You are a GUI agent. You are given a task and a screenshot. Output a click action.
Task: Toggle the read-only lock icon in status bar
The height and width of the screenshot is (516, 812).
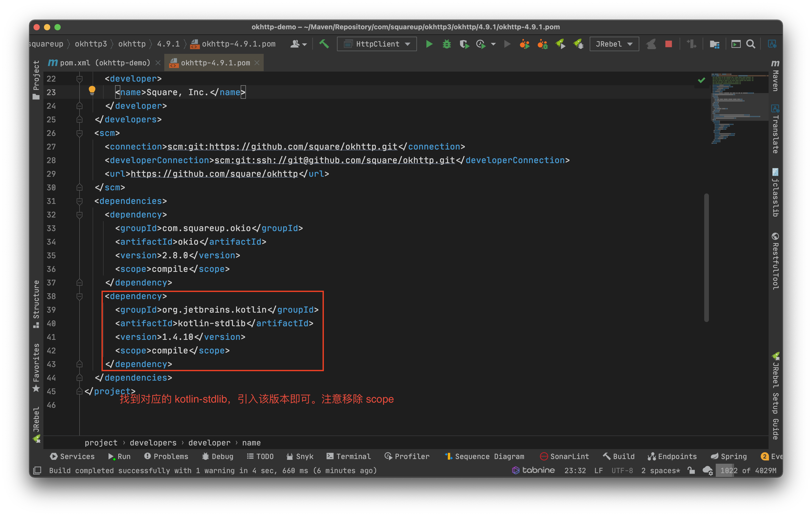click(x=691, y=470)
